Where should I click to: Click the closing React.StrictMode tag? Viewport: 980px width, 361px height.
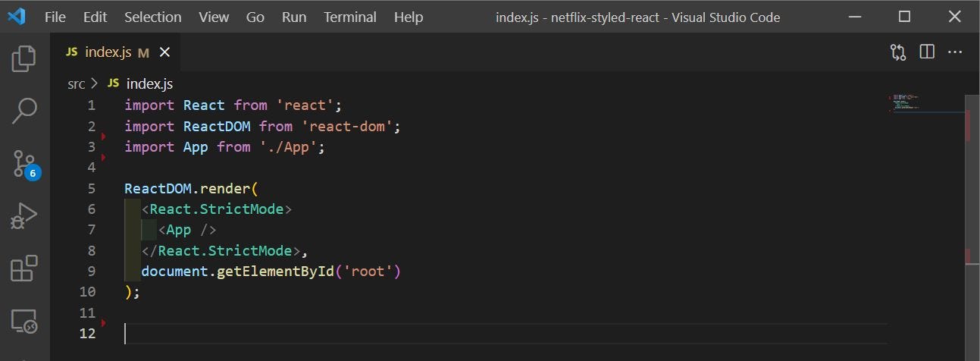pyautogui.click(x=221, y=250)
